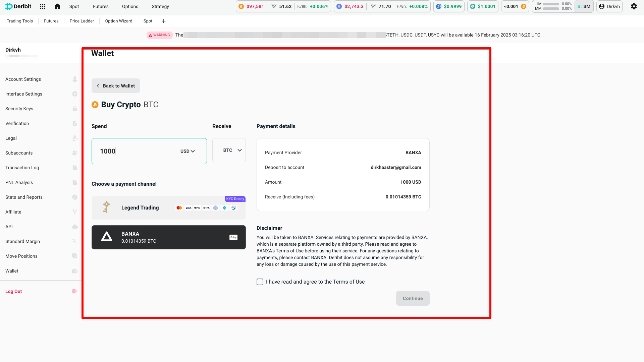Open the Spot top menu
The image size is (644, 362).
[74, 6]
